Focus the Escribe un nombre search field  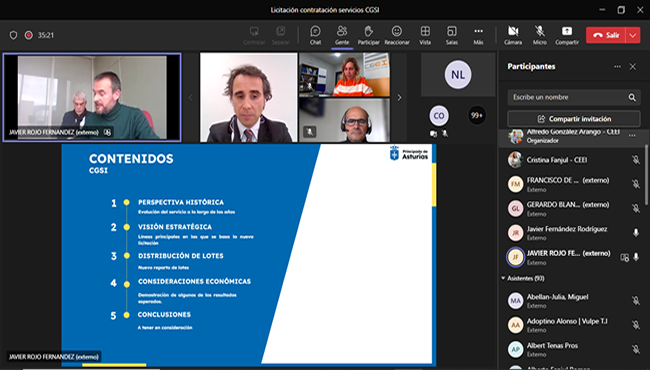[574, 97]
